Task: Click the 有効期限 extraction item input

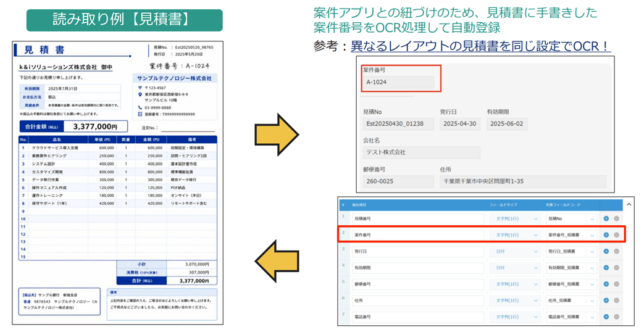Action: (418, 268)
